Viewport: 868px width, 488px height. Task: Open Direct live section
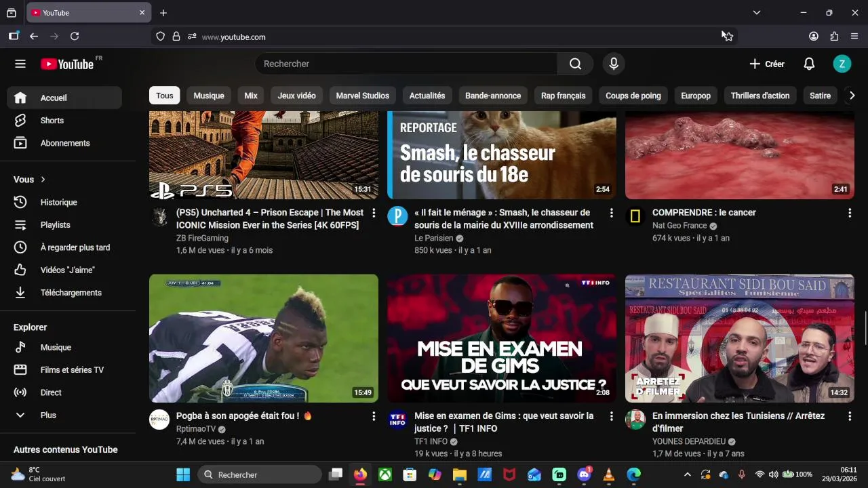[x=64, y=392]
